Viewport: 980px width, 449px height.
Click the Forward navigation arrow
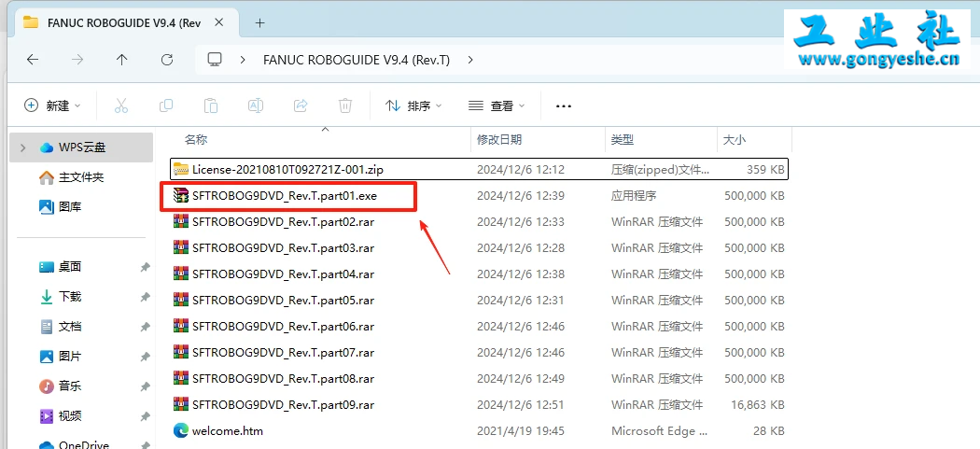click(x=77, y=60)
